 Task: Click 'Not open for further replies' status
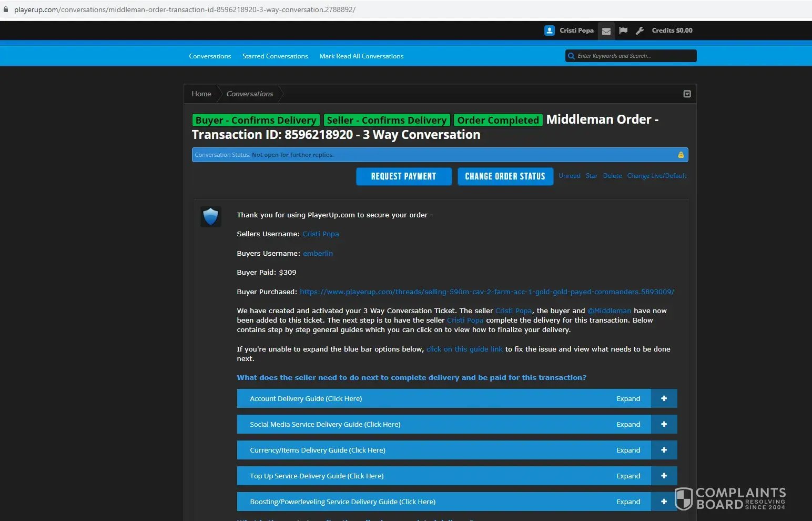(293, 155)
